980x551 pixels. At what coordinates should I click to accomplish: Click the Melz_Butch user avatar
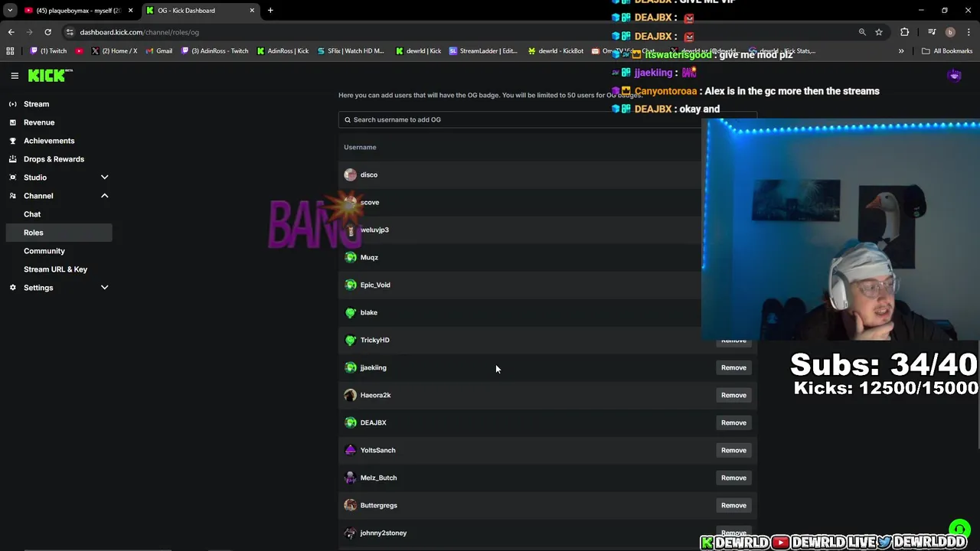pos(351,478)
